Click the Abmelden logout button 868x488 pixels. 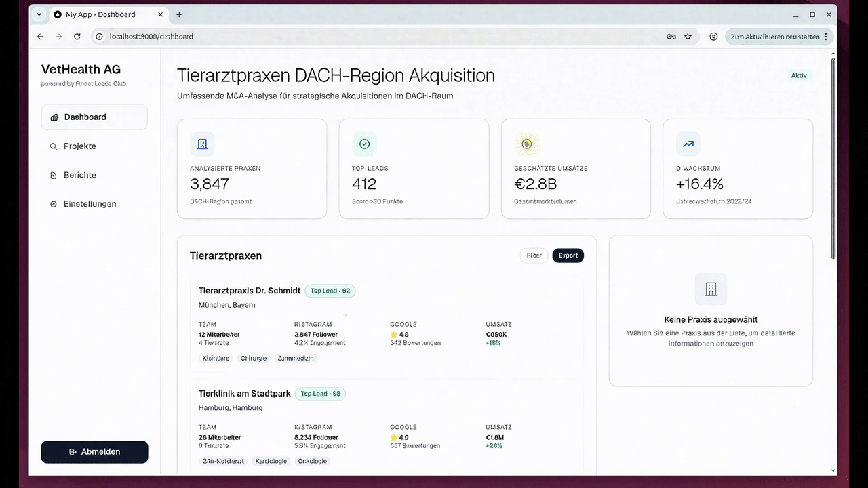point(94,452)
